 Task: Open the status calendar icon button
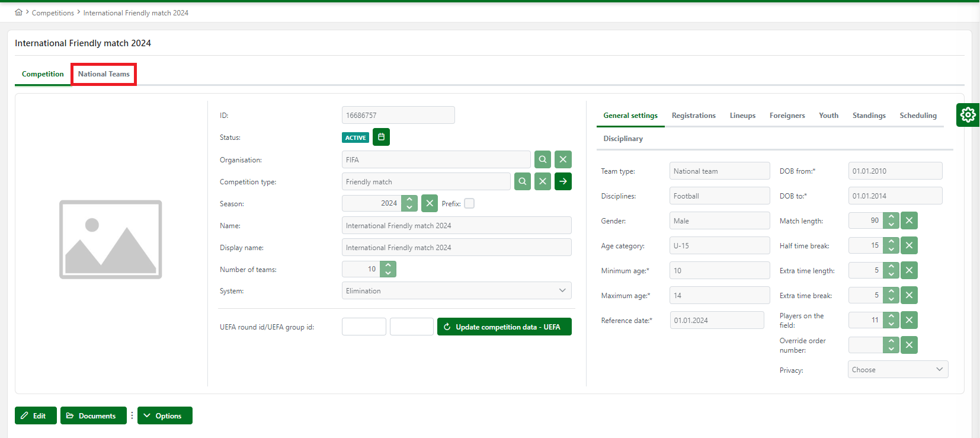[x=381, y=137]
